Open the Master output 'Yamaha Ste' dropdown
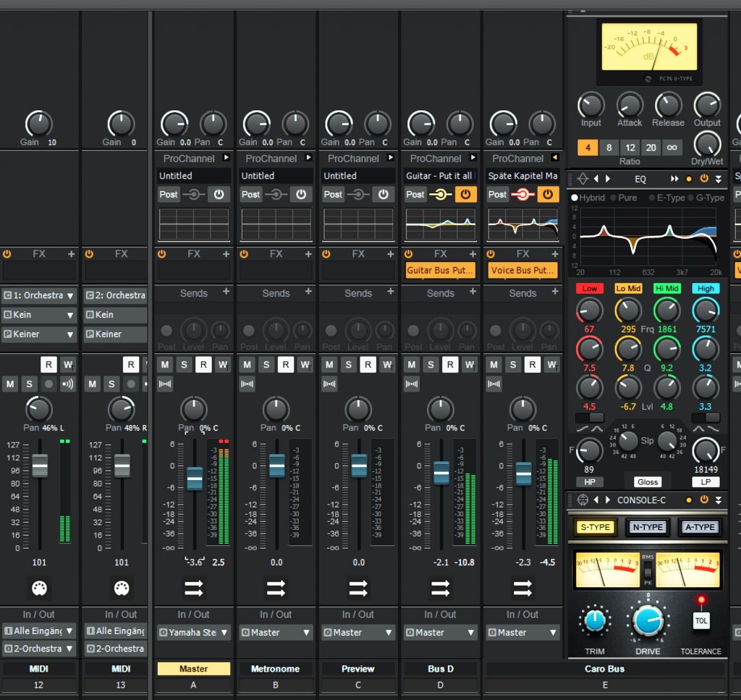 coord(193,632)
